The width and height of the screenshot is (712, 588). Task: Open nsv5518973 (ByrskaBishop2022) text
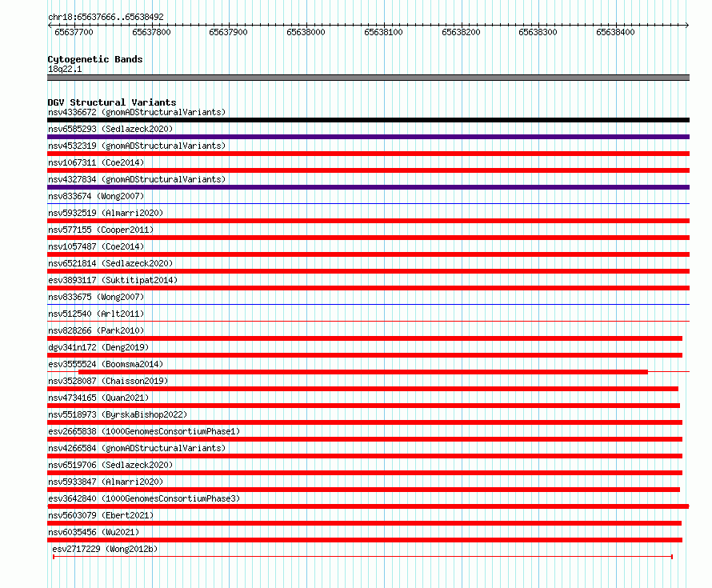118,414
